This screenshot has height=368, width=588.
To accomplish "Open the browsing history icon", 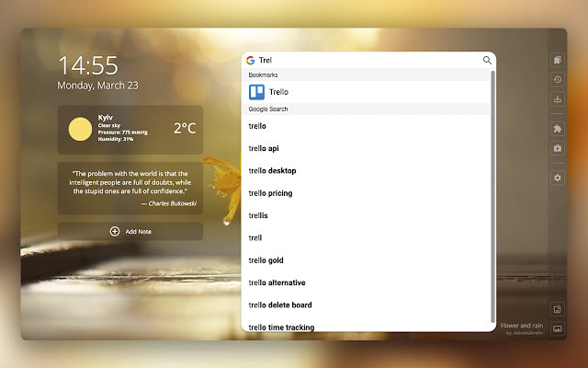I will pos(558,80).
